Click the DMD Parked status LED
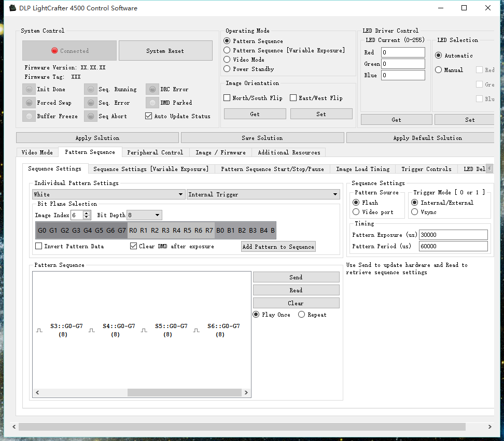Screen dimensions: 504x441 (x=152, y=103)
